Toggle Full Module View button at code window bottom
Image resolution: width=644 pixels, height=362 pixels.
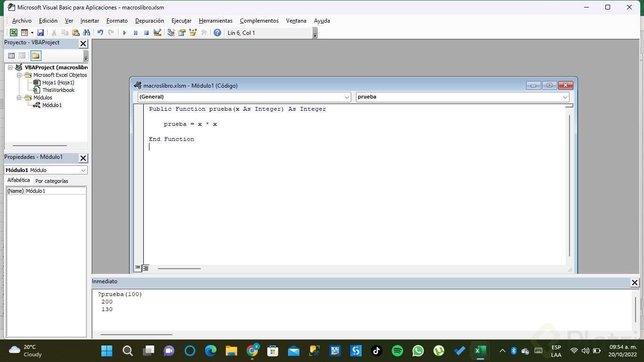[146, 268]
